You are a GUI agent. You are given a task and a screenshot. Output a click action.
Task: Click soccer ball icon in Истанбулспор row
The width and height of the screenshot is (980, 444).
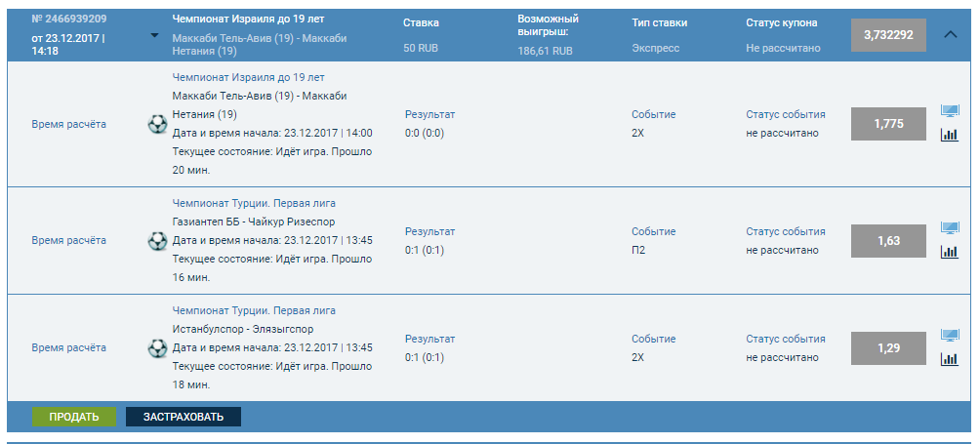[156, 347]
